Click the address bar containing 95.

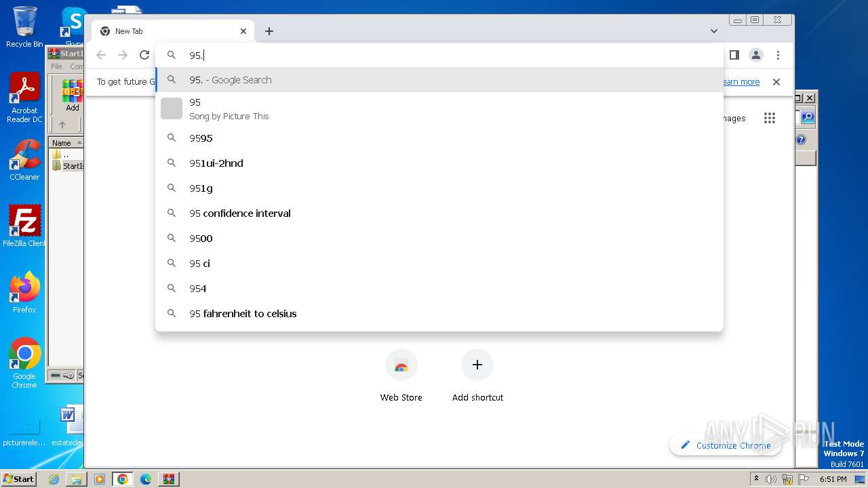[x=439, y=55]
